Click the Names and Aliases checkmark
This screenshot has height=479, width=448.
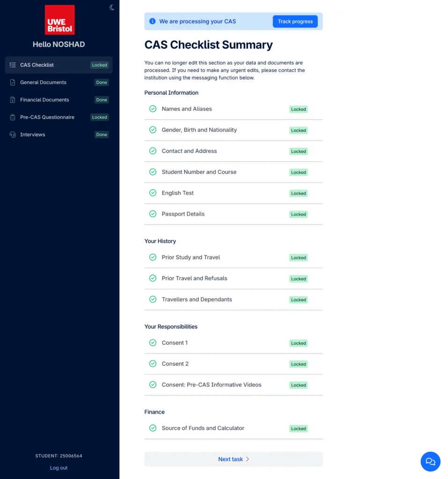(x=153, y=109)
